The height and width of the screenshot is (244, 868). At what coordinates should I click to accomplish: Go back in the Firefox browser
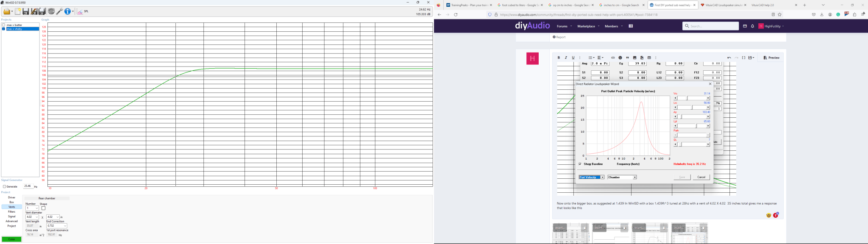(x=439, y=14)
